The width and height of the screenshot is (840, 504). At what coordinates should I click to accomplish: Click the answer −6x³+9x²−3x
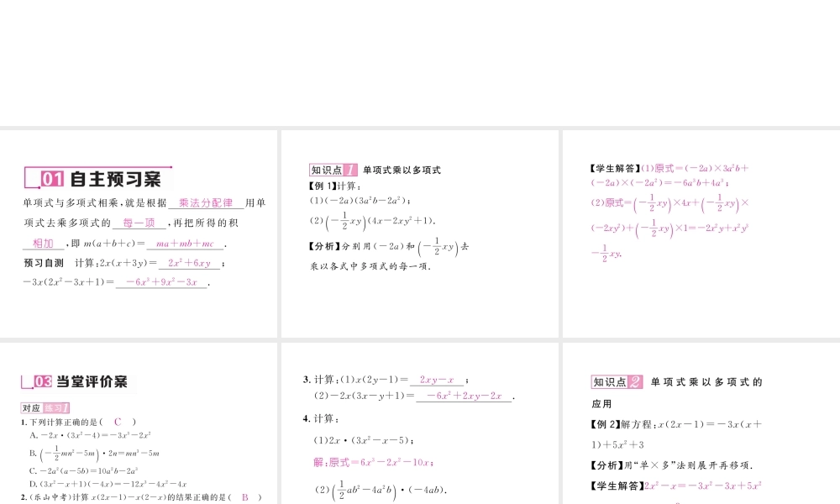click(162, 282)
